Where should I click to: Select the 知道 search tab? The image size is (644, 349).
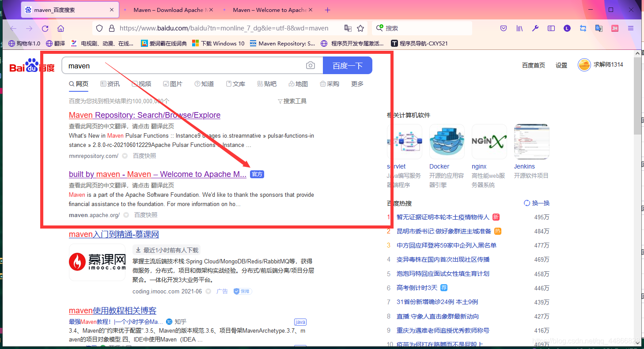click(x=204, y=84)
